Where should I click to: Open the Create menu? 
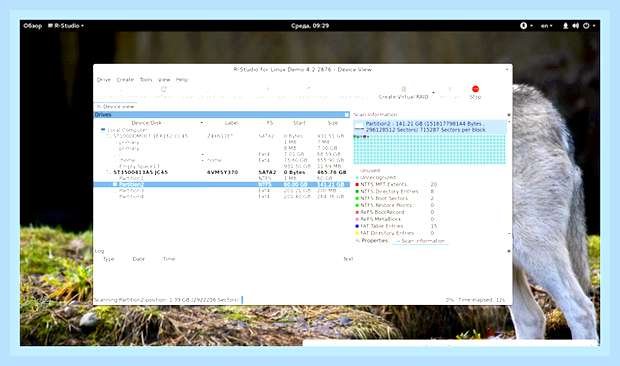click(x=125, y=79)
